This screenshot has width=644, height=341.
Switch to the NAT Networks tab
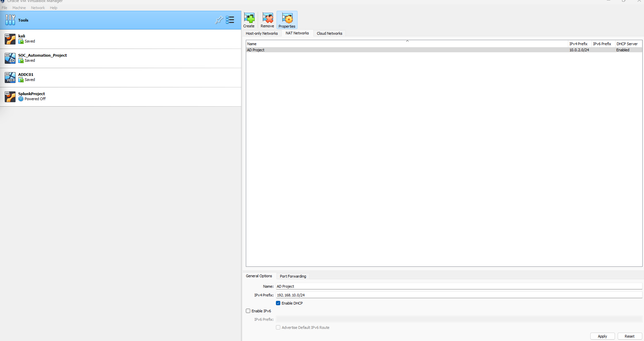click(297, 33)
